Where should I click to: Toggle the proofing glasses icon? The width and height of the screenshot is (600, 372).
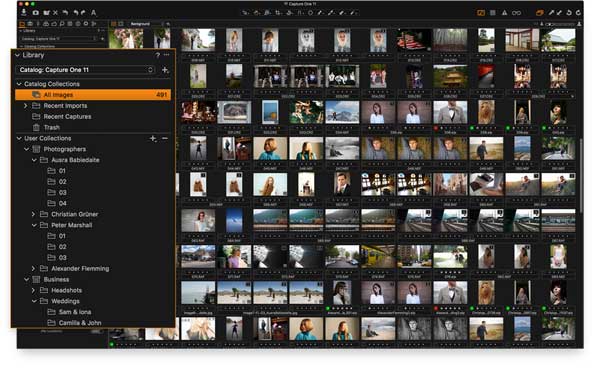pyautogui.click(x=517, y=13)
